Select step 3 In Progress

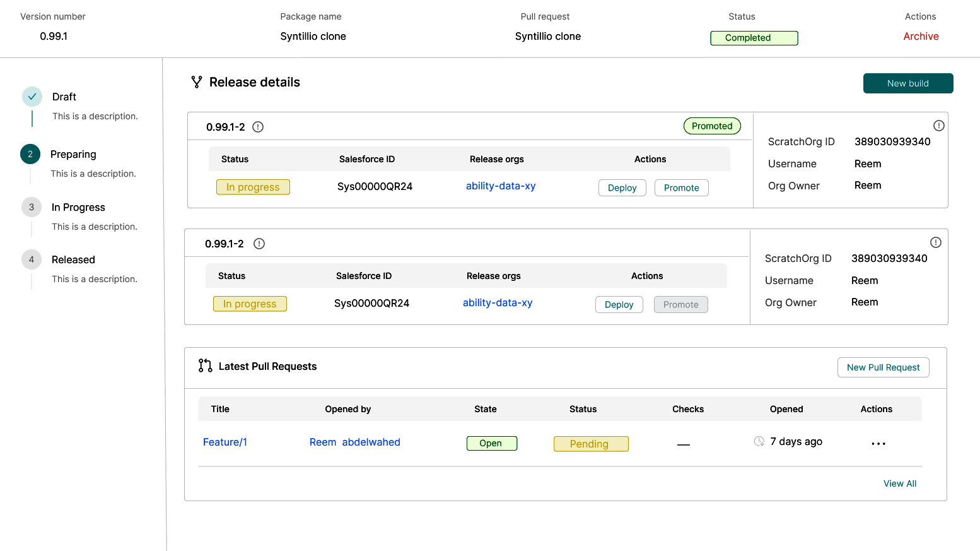(x=32, y=207)
